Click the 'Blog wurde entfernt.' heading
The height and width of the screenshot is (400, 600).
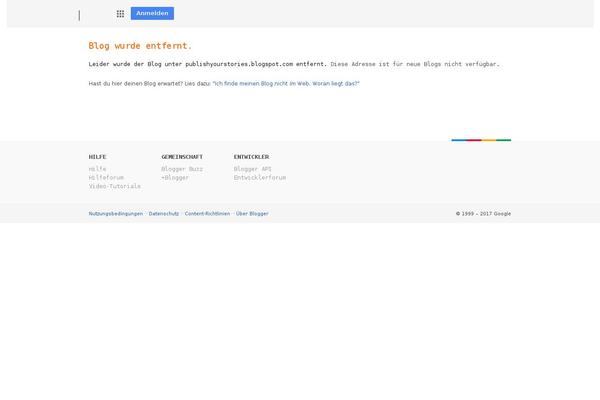(x=140, y=46)
